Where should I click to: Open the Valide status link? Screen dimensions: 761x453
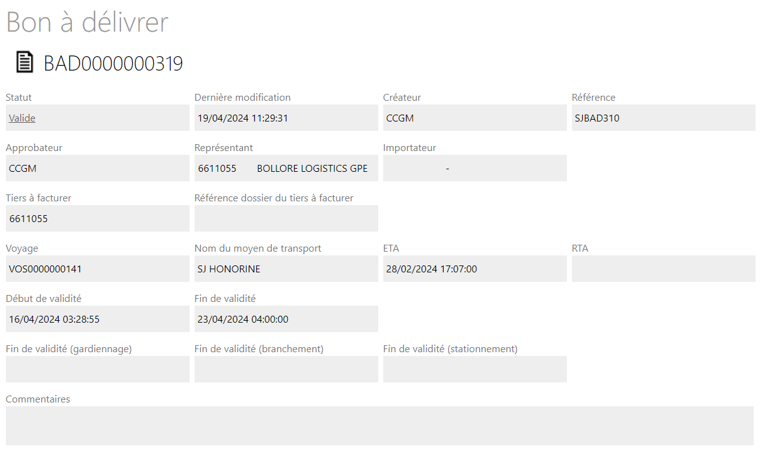coord(22,118)
